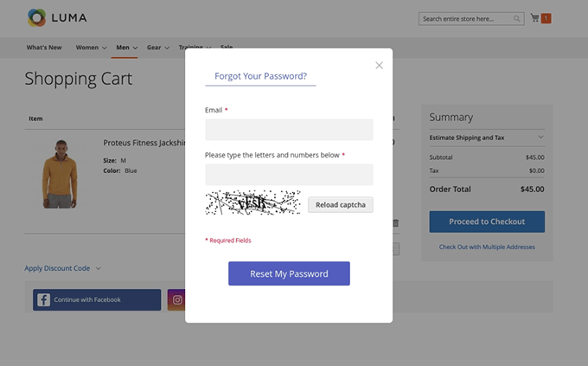Open the Men navigation menu

tap(127, 48)
